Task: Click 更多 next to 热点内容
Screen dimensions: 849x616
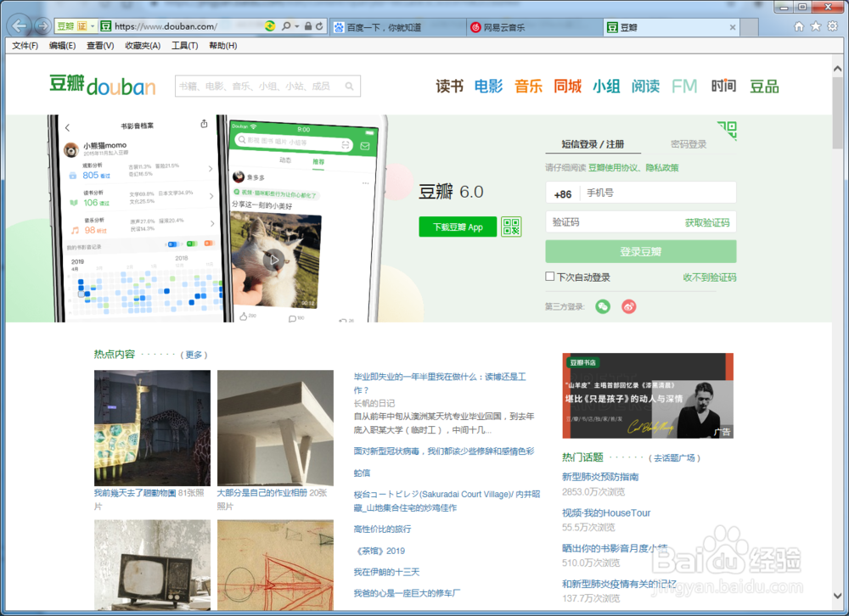Action: 194,356
